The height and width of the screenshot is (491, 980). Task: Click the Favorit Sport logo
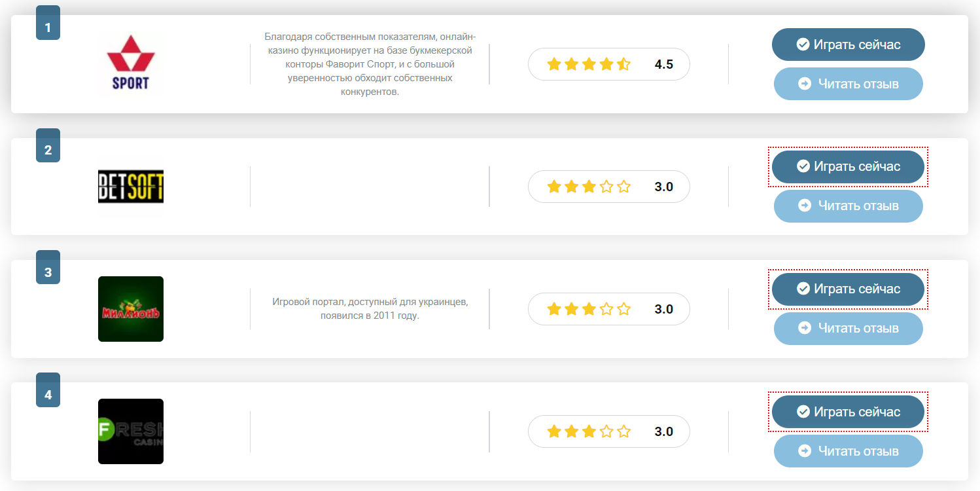click(131, 64)
